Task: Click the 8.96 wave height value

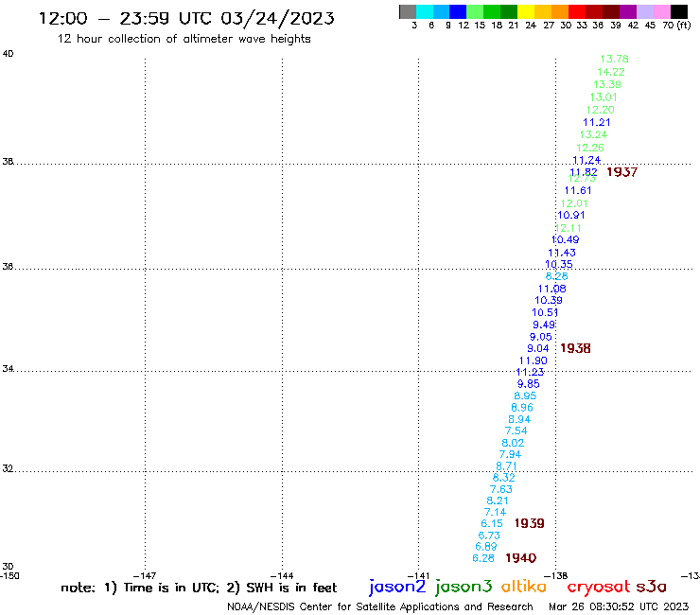Action: (x=522, y=408)
